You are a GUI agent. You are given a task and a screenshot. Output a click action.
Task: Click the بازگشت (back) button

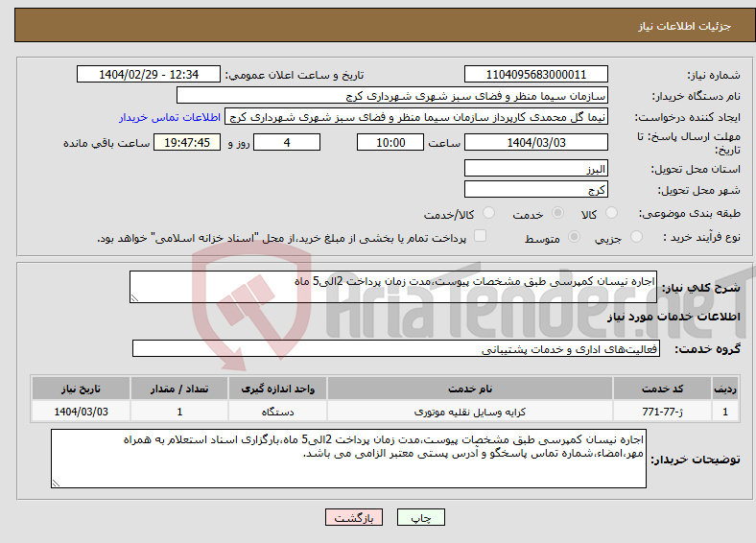tap(354, 517)
